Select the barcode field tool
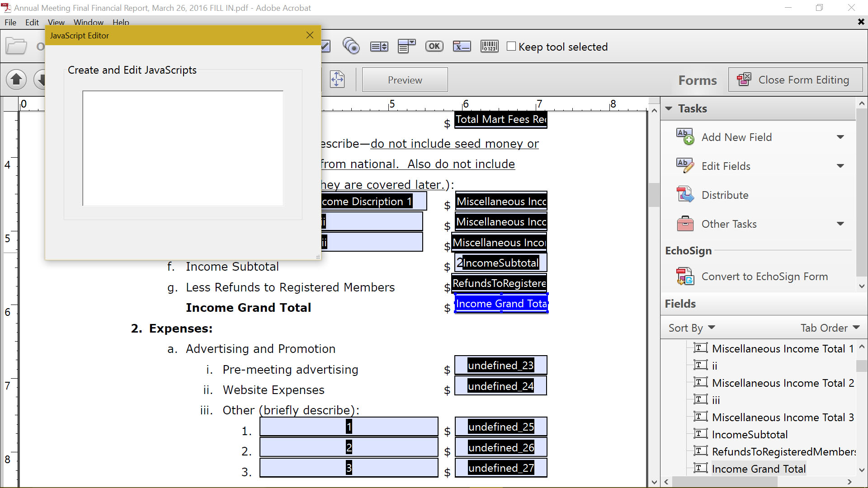This screenshot has height=488, width=868. (489, 46)
